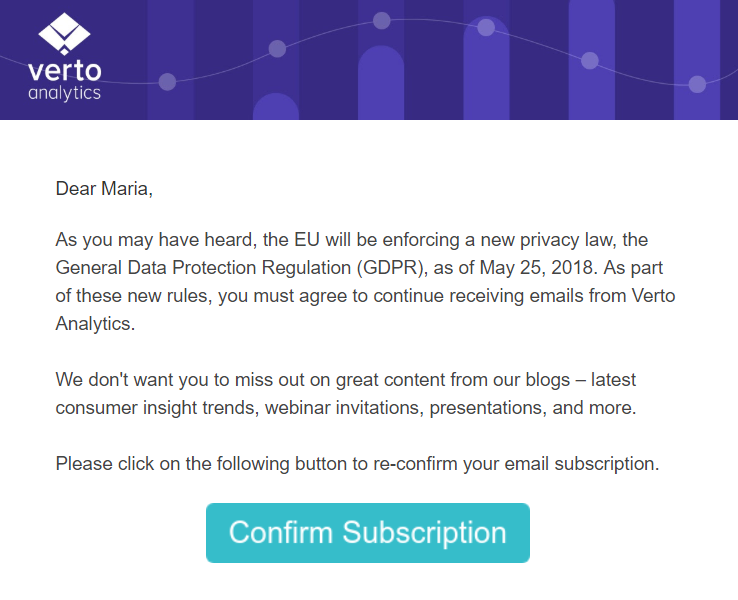Screen dimensions: 738x600
Task: Click the 'new privacy law' phrase
Action: point(548,240)
